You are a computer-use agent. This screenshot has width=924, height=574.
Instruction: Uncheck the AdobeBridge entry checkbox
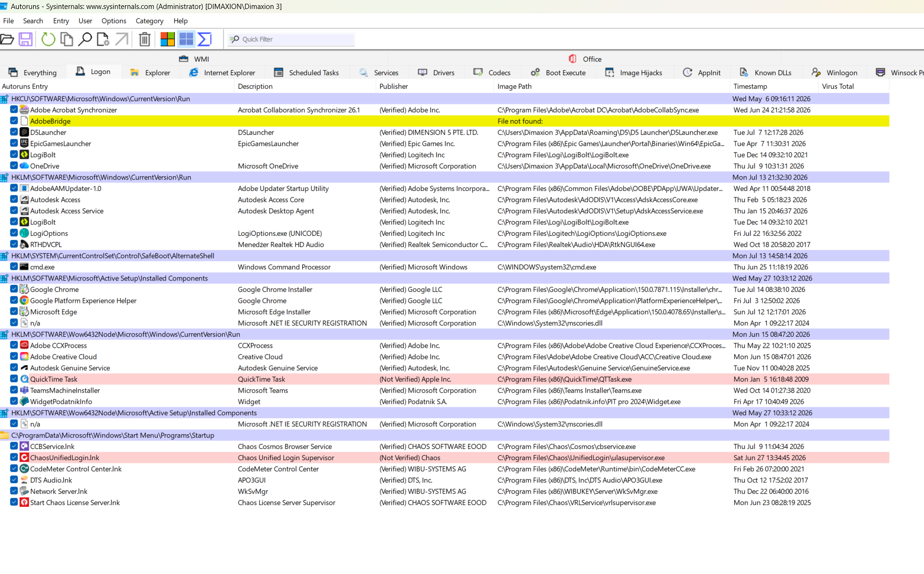point(14,121)
